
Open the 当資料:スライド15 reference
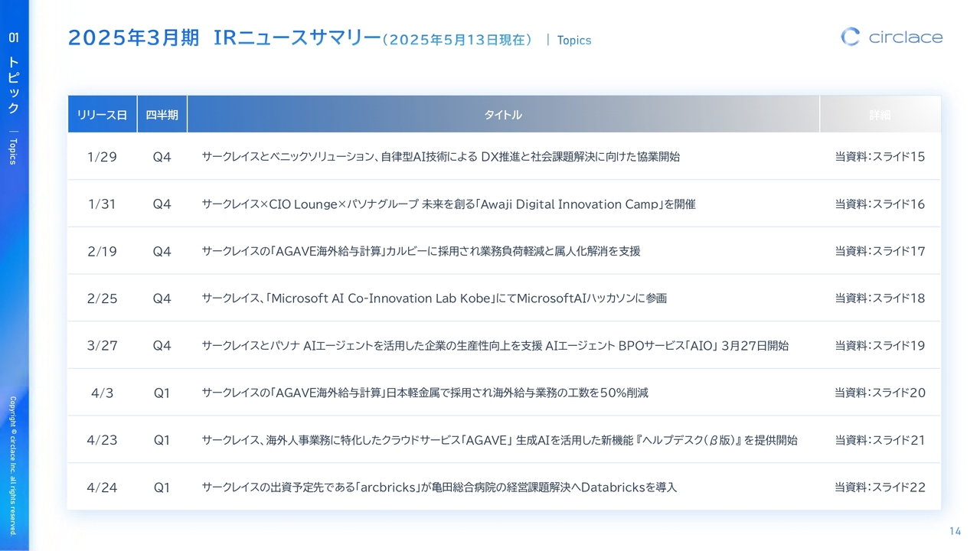pyautogui.click(x=880, y=157)
